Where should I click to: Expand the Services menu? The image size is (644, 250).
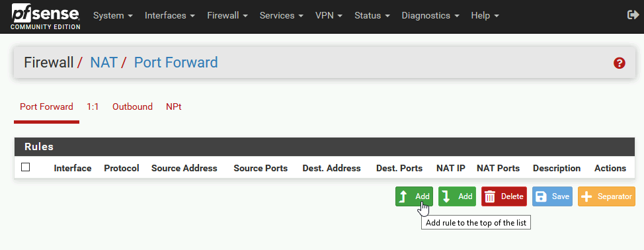click(x=282, y=16)
